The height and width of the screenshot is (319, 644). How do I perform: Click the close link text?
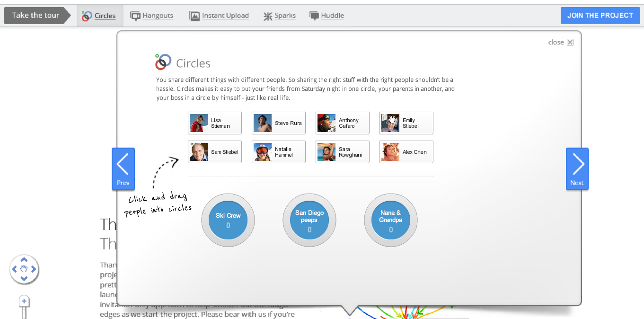[556, 42]
